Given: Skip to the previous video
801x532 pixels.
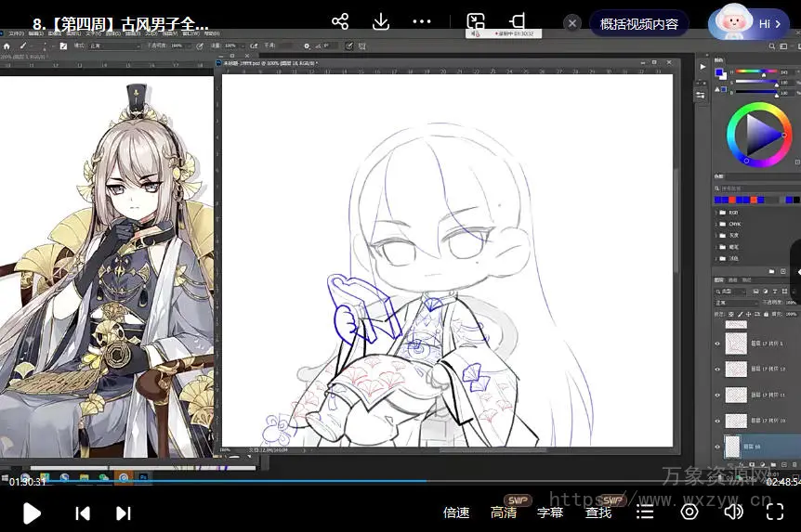Looking at the screenshot, I should coord(83,513).
